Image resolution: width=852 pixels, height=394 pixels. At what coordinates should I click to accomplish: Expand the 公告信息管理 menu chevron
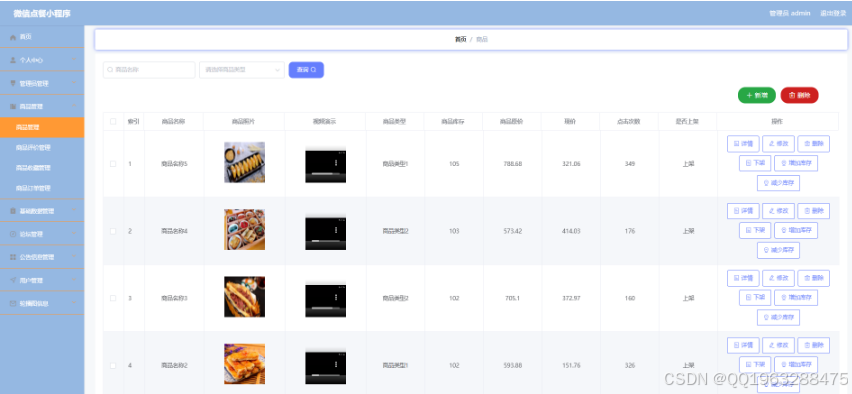[74, 257]
